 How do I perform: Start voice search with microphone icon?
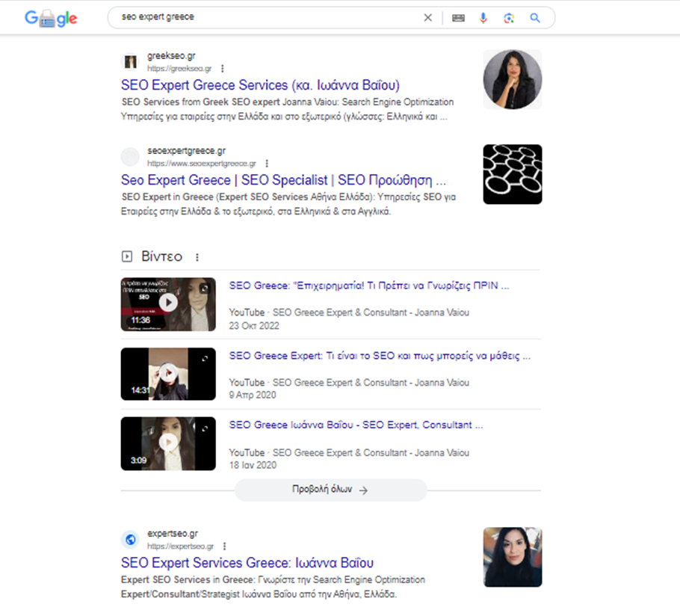pyautogui.click(x=483, y=18)
